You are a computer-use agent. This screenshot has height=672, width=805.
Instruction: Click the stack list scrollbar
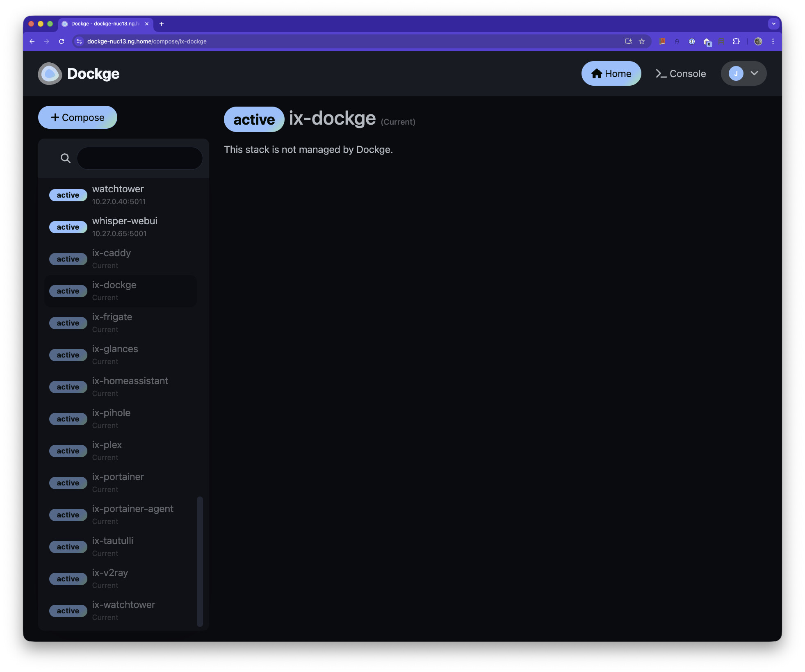pyautogui.click(x=200, y=561)
